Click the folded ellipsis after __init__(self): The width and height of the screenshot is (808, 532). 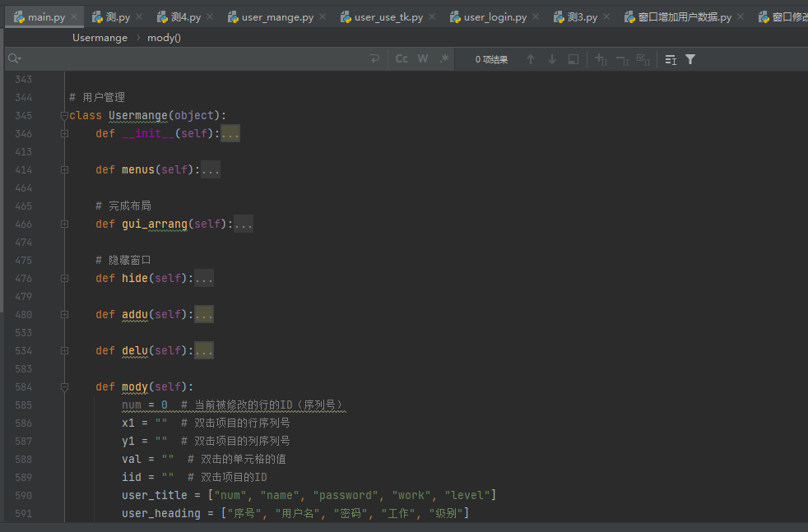click(x=230, y=134)
